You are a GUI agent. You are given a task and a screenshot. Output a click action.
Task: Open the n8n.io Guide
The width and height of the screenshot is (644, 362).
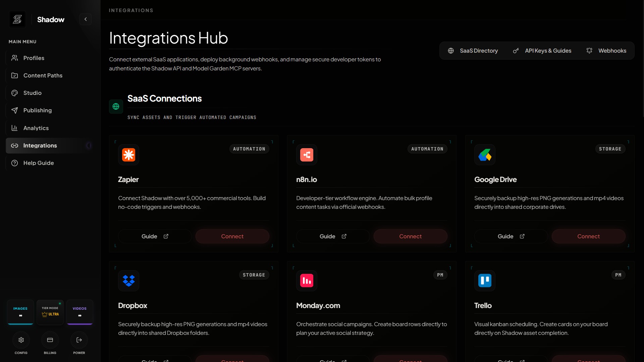point(333,236)
